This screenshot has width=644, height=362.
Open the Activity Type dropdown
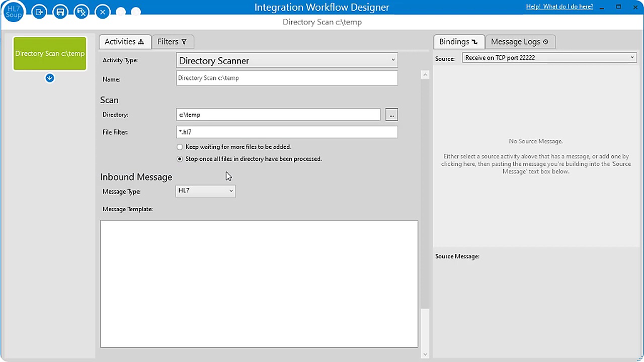287,60
